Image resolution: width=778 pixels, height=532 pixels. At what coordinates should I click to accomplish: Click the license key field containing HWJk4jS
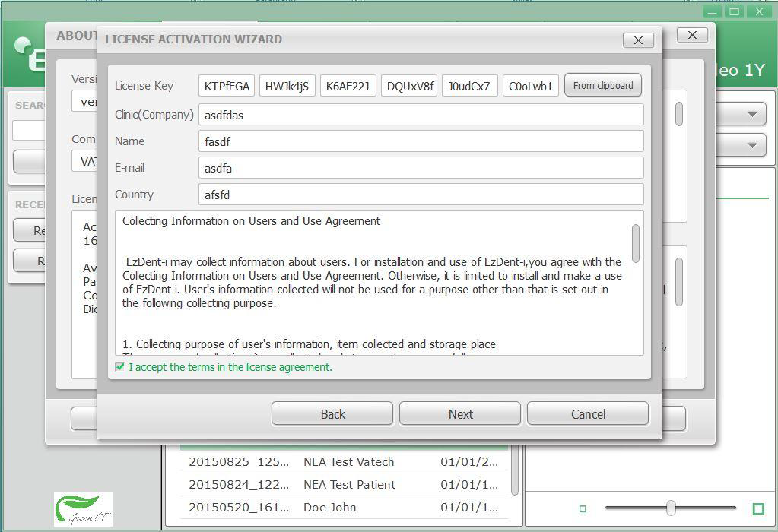[287, 86]
